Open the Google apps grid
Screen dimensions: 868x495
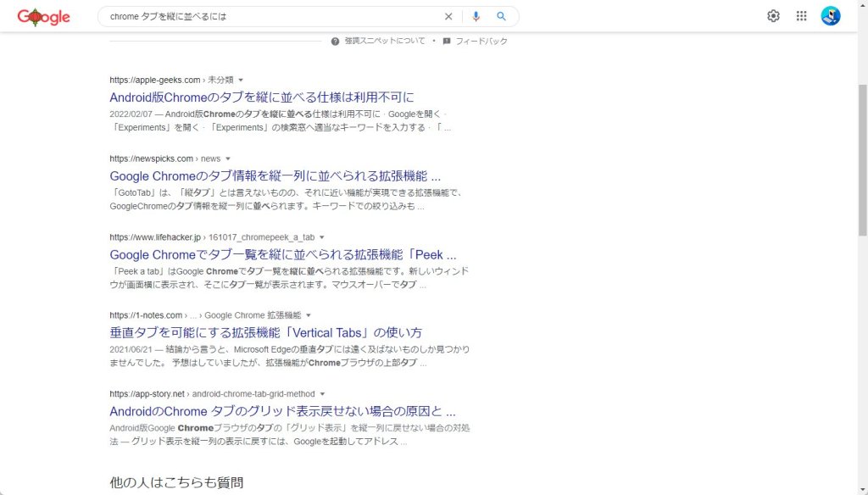(x=802, y=16)
